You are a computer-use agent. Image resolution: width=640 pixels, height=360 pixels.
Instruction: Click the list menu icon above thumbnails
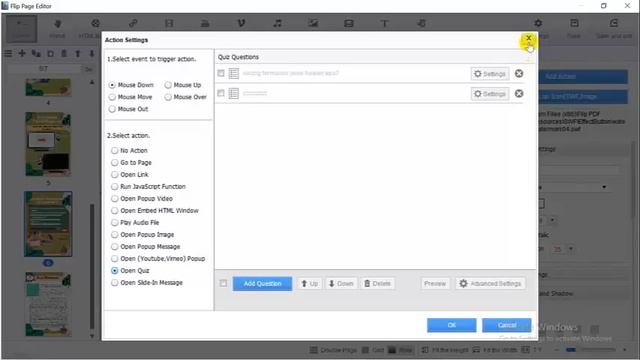(x=8, y=53)
